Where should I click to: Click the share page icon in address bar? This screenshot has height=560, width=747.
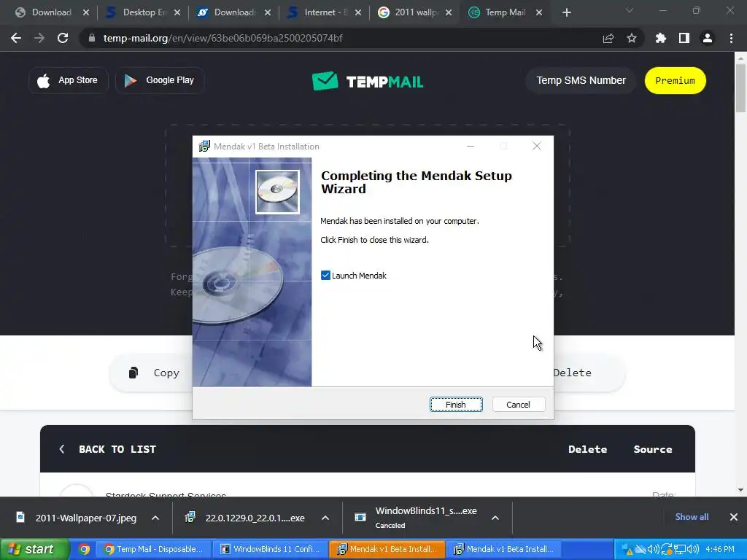point(608,38)
